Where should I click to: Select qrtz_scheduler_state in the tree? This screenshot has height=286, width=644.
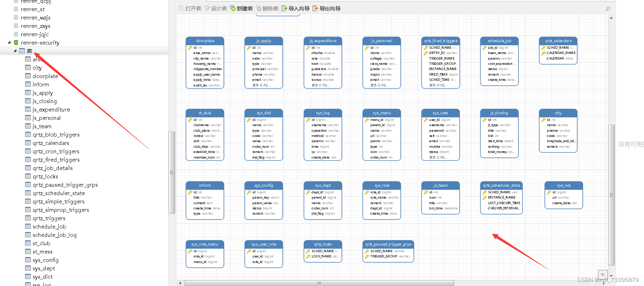(59, 193)
